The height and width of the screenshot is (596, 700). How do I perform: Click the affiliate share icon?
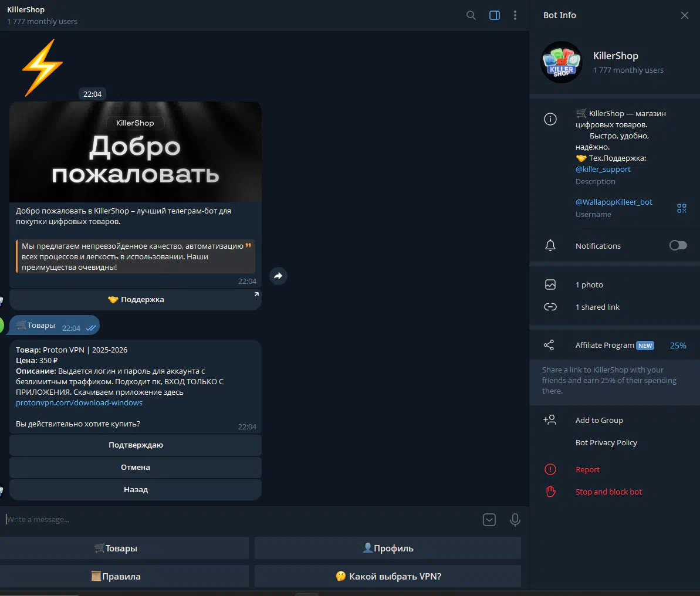tap(549, 345)
